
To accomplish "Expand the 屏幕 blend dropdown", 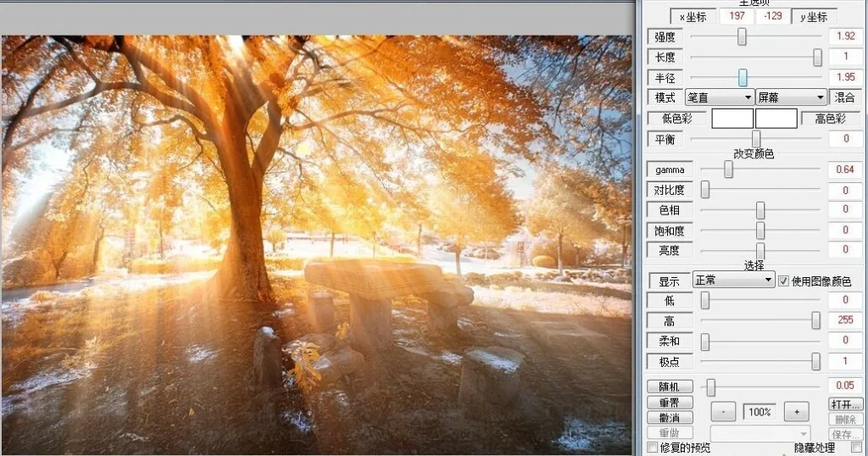I will [790, 97].
